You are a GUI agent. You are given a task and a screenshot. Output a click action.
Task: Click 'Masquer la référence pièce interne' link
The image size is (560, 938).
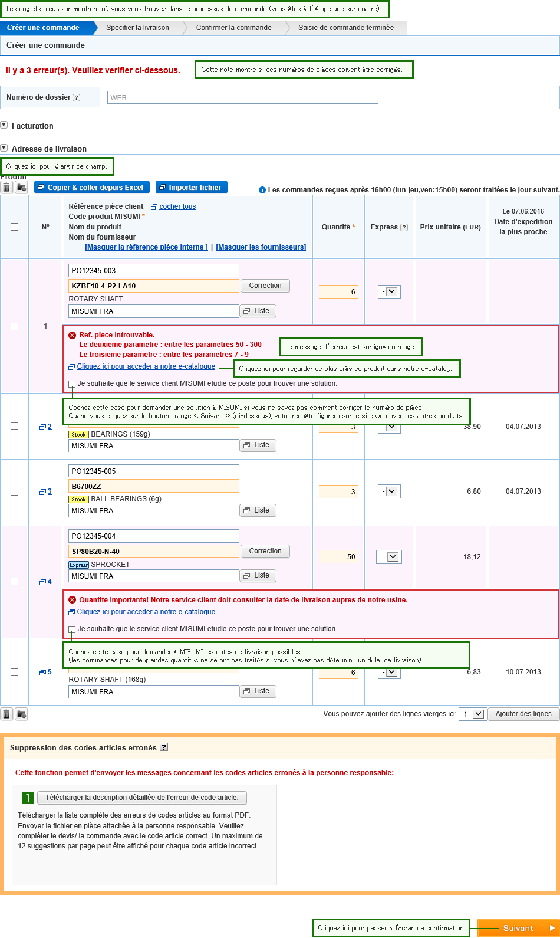(x=147, y=247)
